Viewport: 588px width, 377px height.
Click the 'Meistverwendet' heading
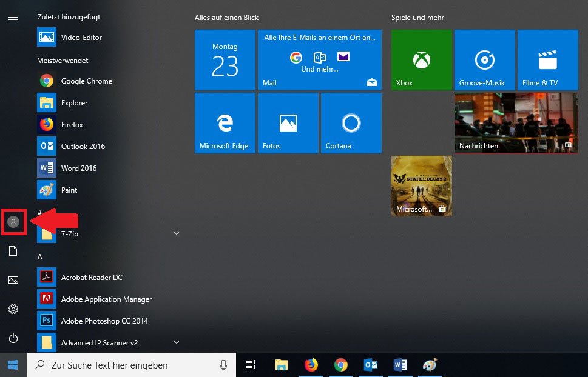click(x=63, y=61)
